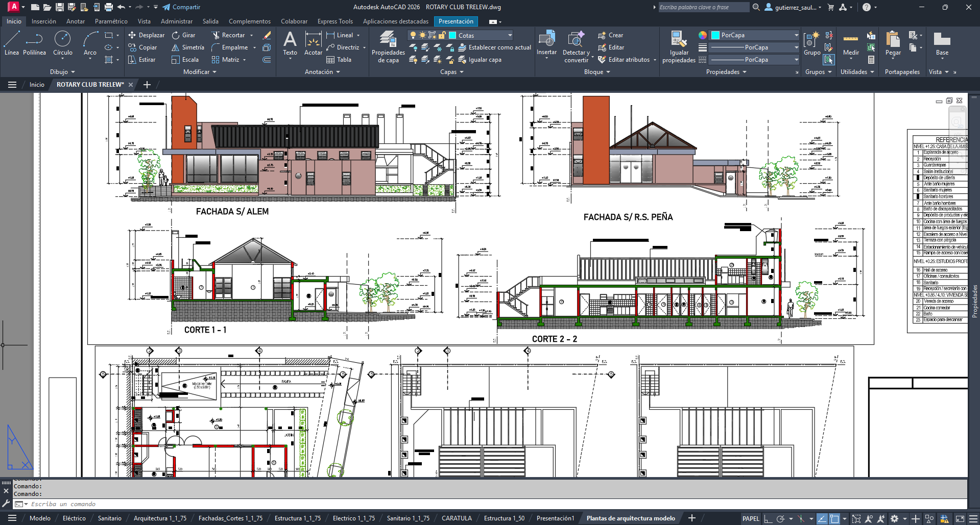Open the Fachadas_Cortes_1_1_75 layout tab
This screenshot has width=980, height=525.
click(x=230, y=518)
